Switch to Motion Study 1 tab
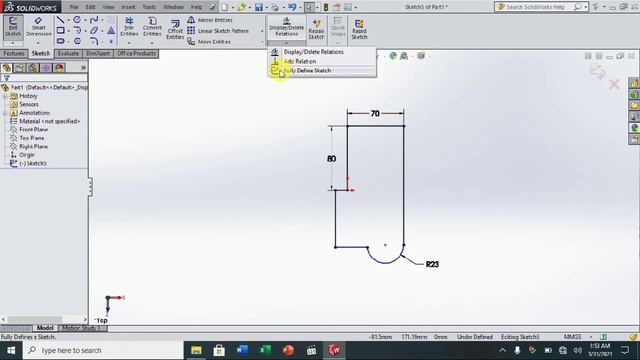This screenshot has width=640, height=360. coord(83,328)
